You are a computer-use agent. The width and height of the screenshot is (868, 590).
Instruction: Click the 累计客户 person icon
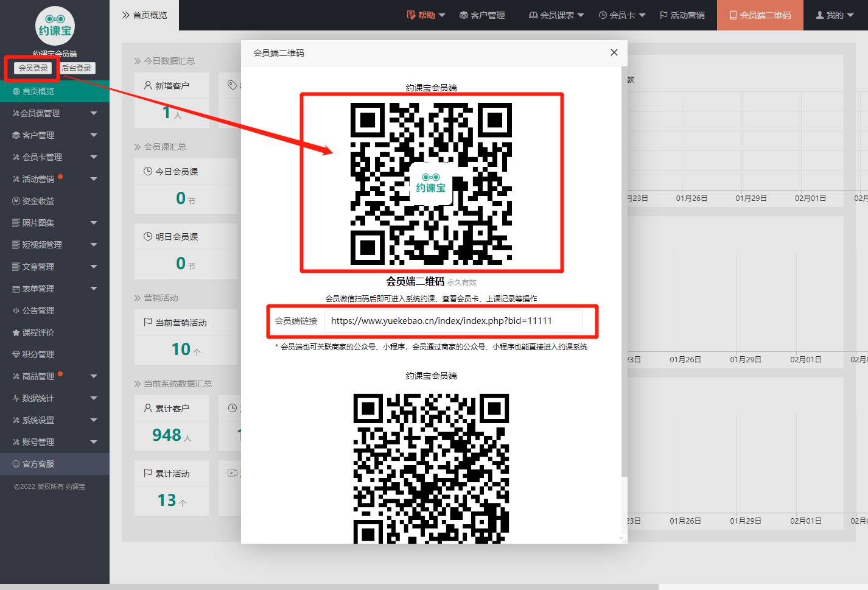pos(148,409)
